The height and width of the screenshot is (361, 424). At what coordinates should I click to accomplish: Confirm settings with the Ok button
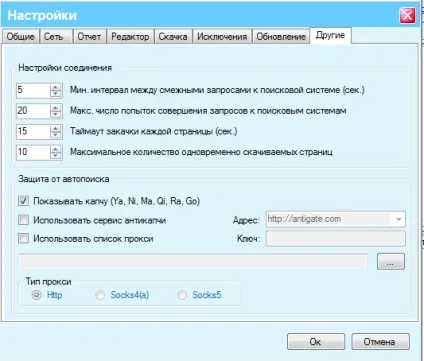pyautogui.click(x=316, y=342)
